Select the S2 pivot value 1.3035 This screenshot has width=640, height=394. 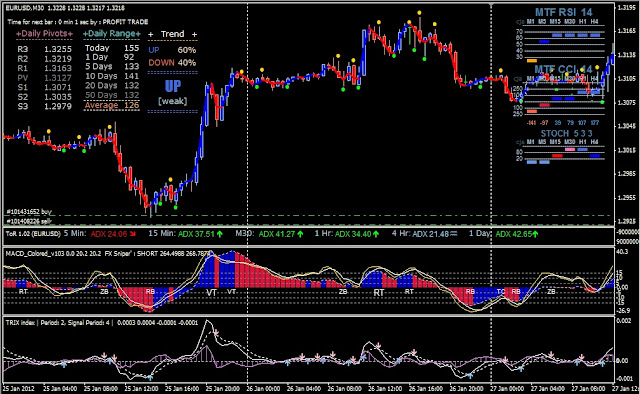pyautogui.click(x=58, y=97)
